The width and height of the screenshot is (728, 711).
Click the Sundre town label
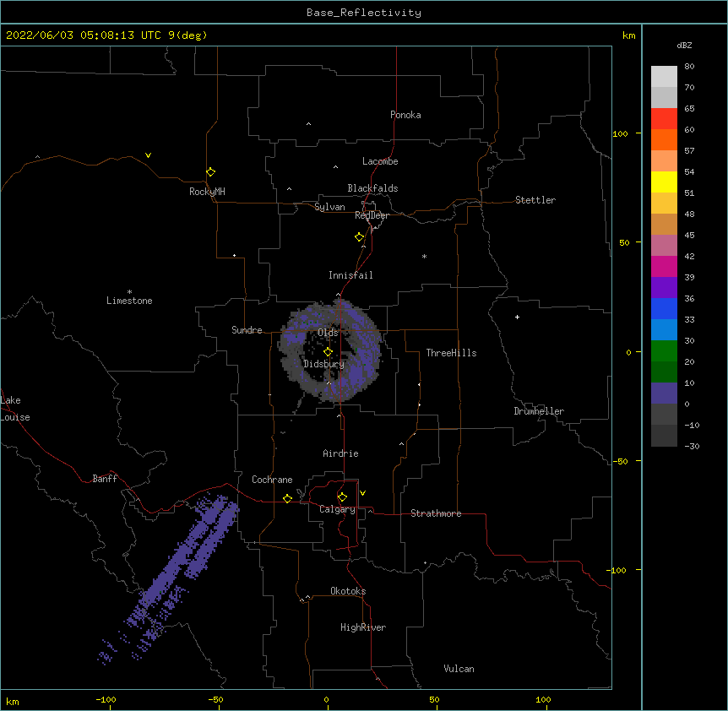247,330
